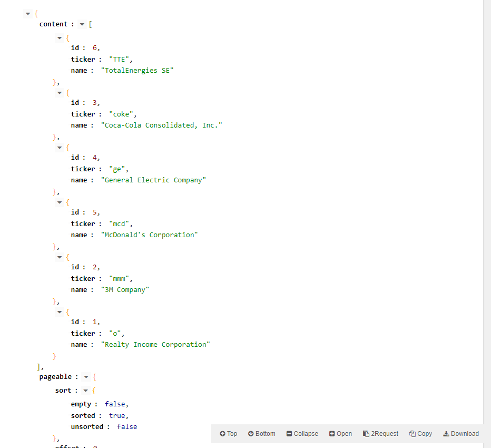Collapse the root JSON object

pyautogui.click(x=28, y=14)
